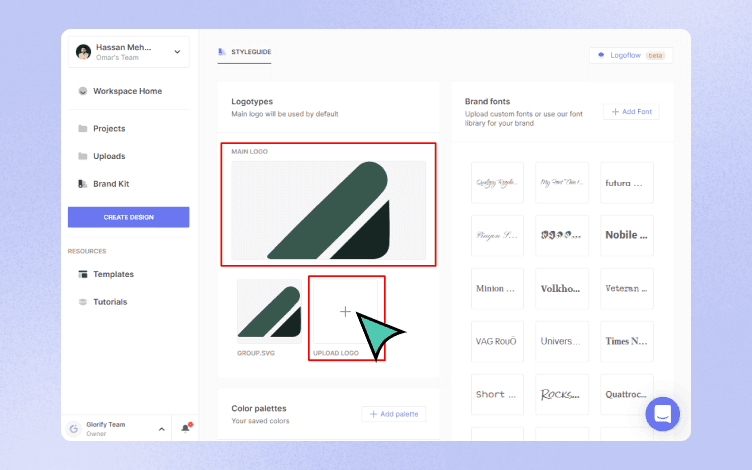The image size is (752, 470).
Task: Select the Quigley script font card
Action: tap(497, 183)
